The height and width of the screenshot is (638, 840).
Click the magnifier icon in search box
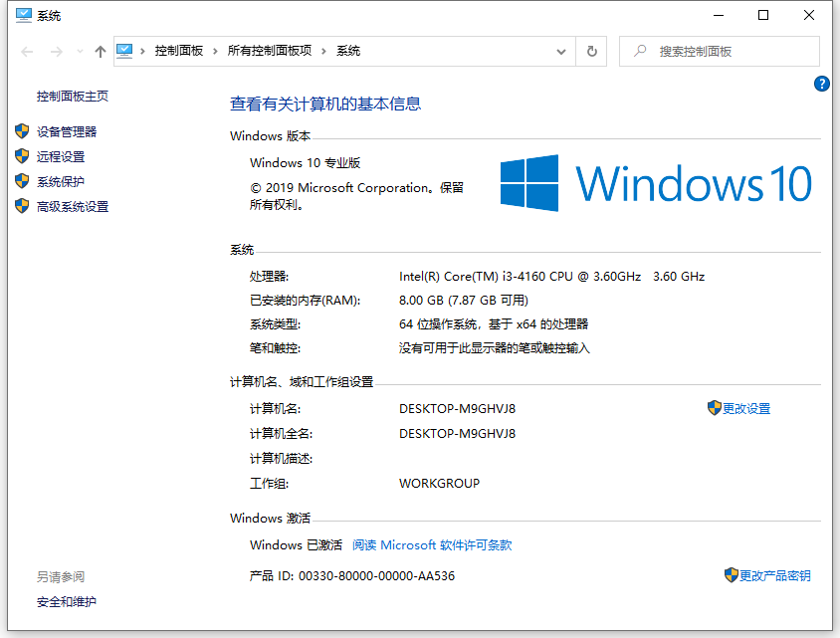(x=640, y=51)
